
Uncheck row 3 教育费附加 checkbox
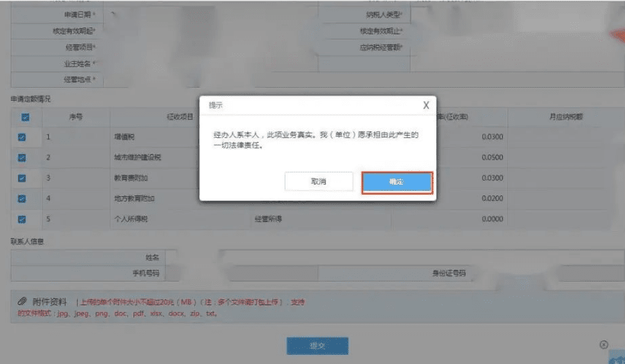(22, 179)
